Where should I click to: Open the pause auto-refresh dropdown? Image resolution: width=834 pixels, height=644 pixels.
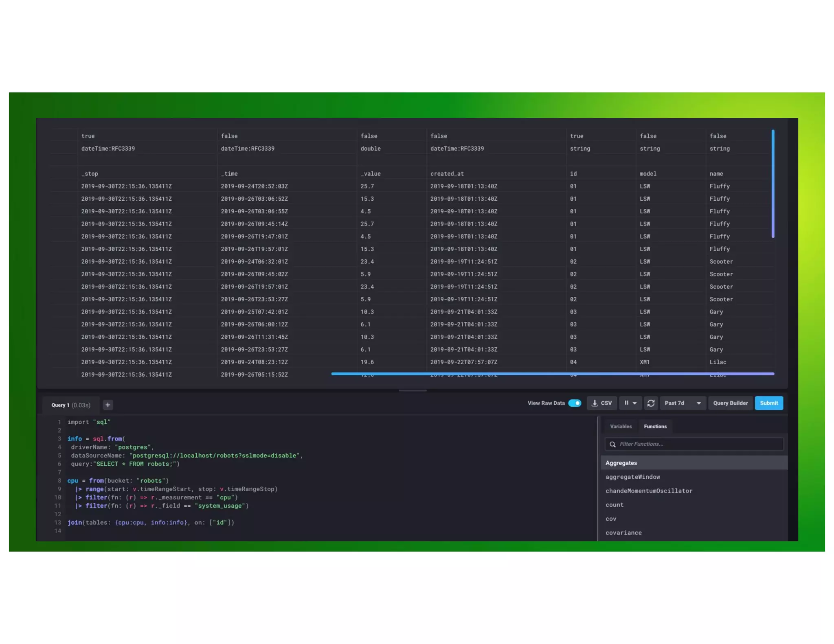[x=630, y=403]
